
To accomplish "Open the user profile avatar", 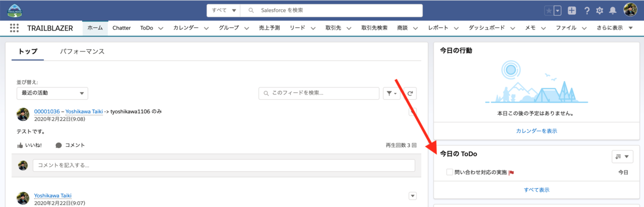I will [630, 10].
